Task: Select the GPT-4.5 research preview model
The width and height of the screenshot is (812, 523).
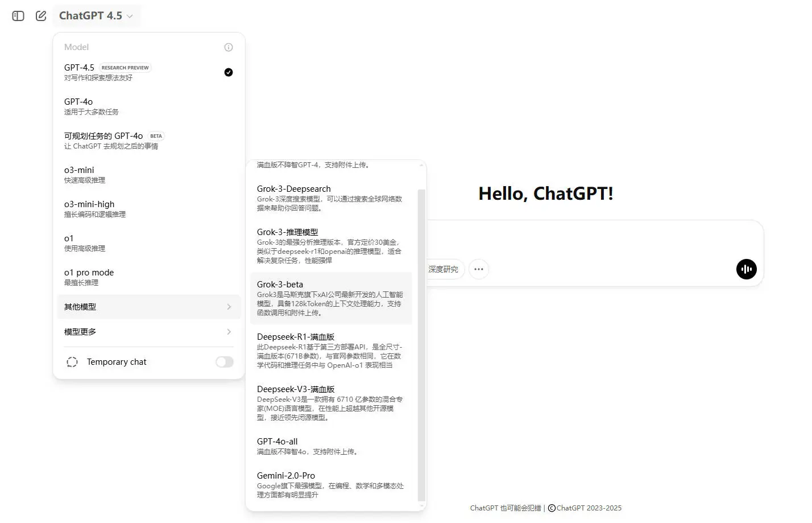Action: pos(149,72)
